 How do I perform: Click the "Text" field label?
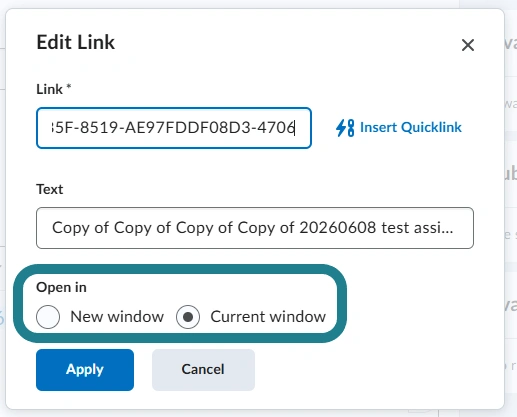click(50, 189)
